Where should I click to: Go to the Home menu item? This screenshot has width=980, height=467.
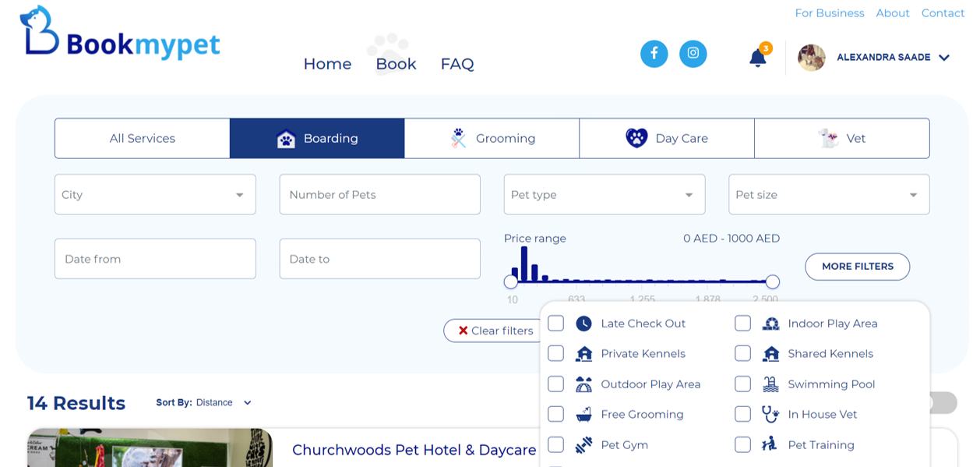tap(327, 64)
